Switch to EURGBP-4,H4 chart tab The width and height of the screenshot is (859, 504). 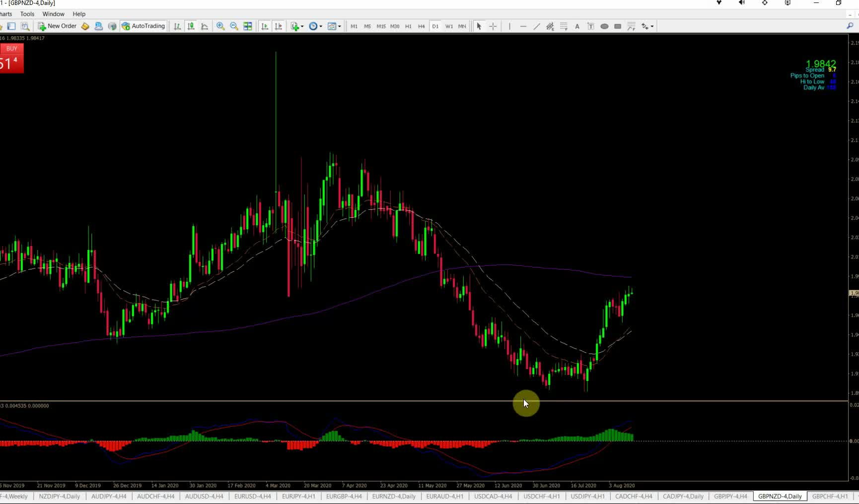coord(344,496)
